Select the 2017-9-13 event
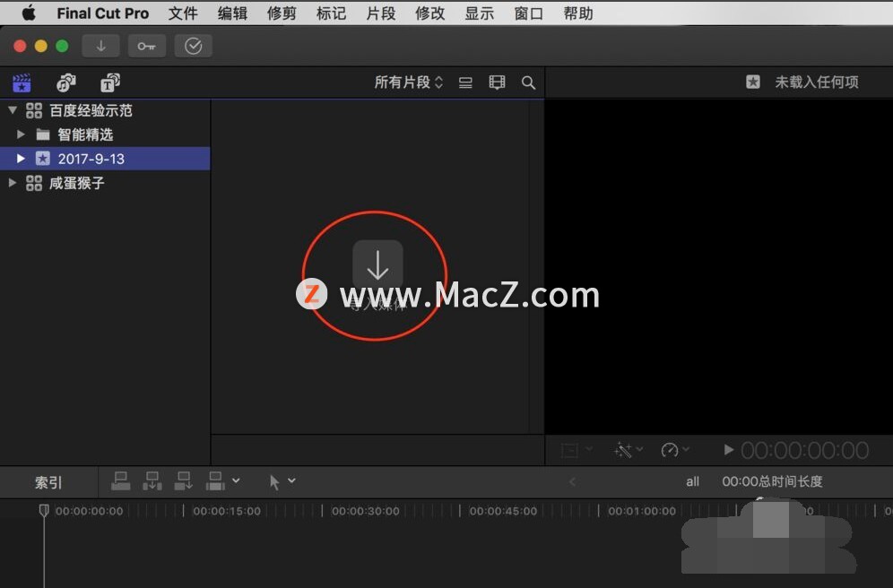893x588 pixels. point(106,159)
